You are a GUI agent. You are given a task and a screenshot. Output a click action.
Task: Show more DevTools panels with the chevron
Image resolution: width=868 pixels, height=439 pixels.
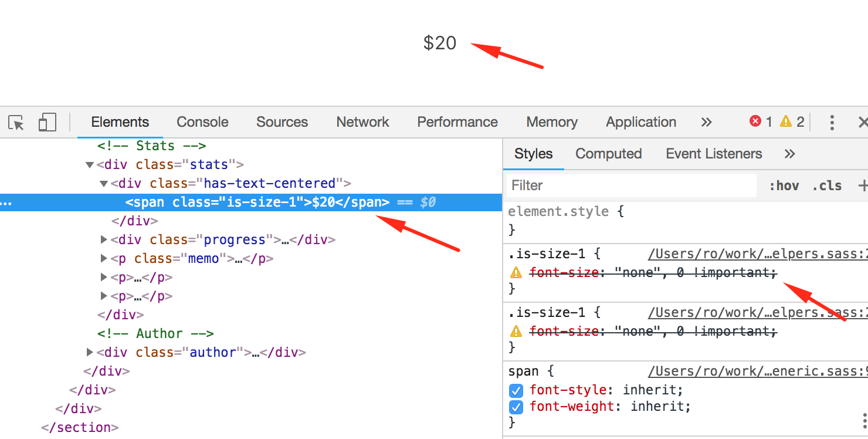click(706, 122)
